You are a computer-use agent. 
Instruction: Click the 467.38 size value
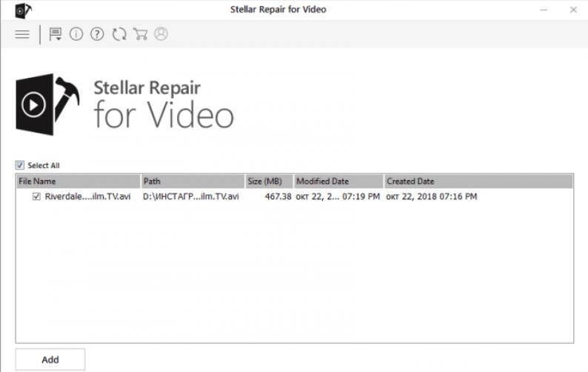pos(278,196)
